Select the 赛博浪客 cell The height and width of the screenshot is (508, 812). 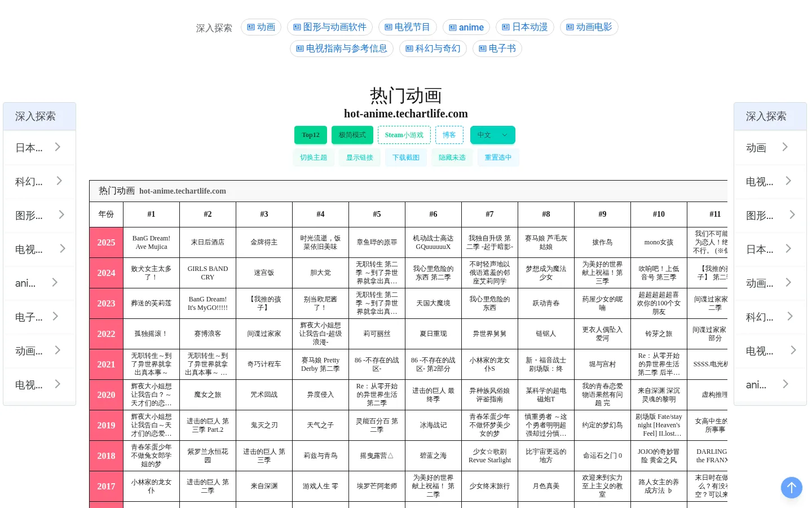[208, 334]
